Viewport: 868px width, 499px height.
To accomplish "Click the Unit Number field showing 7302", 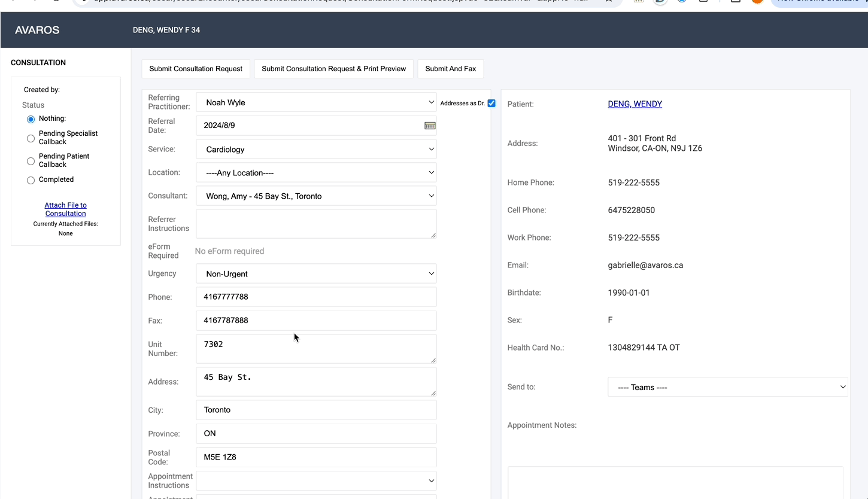I will [x=316, y=349].
